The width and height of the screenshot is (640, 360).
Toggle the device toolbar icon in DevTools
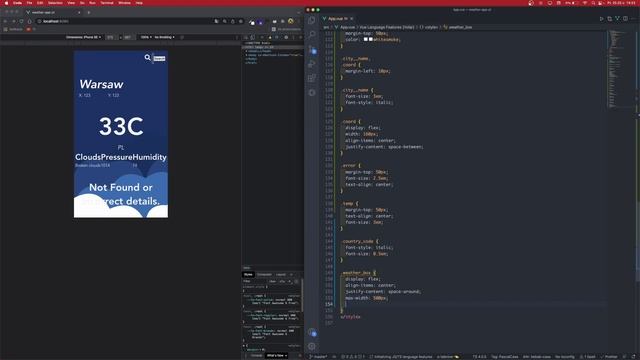[252, 37]
